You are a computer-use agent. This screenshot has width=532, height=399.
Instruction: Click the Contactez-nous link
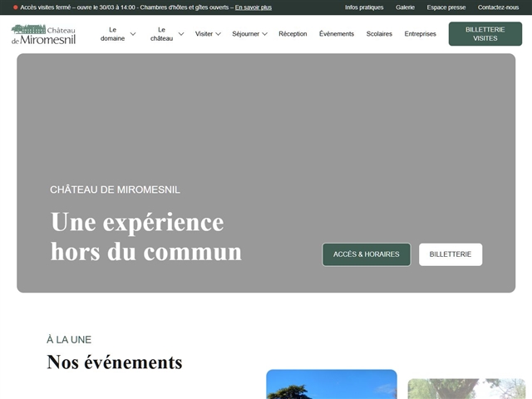coord(498,7)
